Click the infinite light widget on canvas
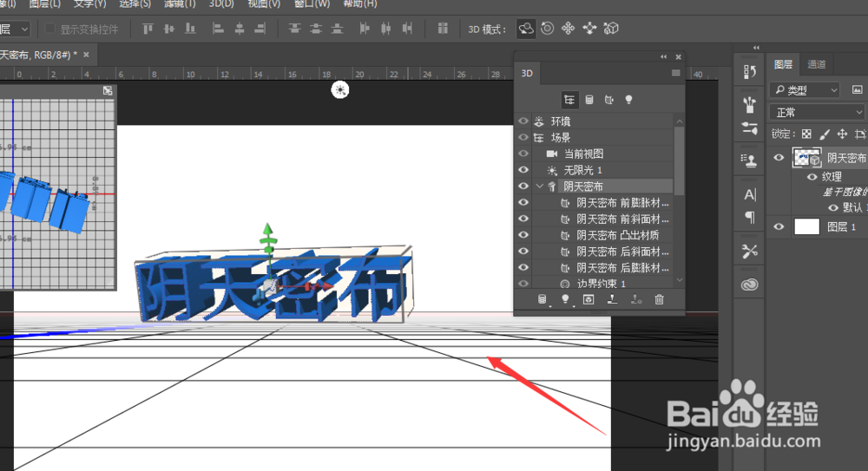This screenshot has height=471, width=868. coord(340,89)
